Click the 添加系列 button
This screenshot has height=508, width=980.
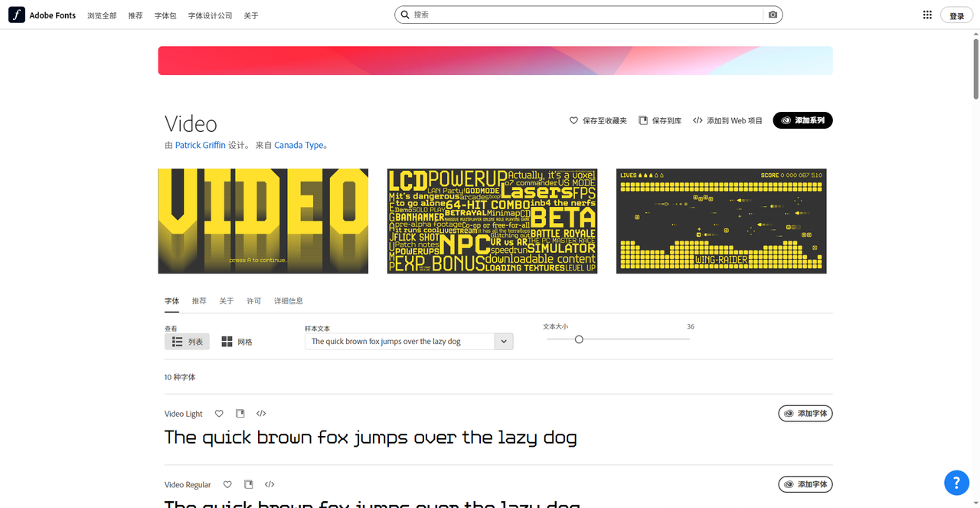[x=802, y=120]
